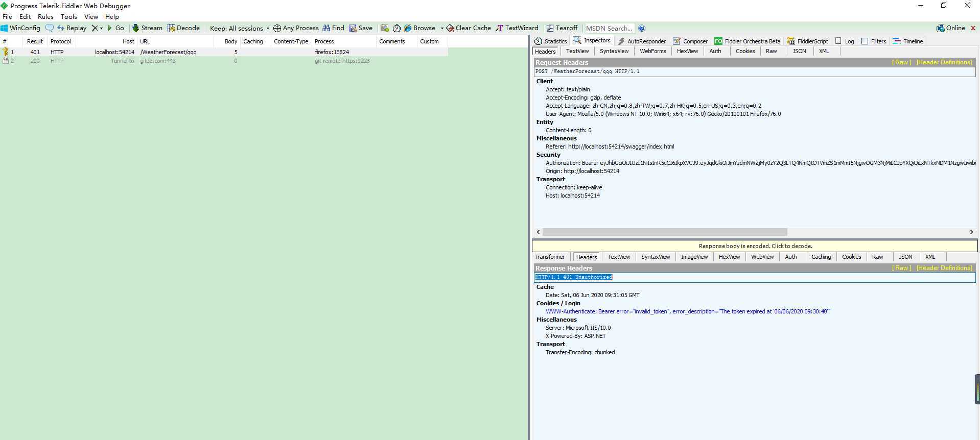Click the Tearoff toolbar button
This screenshot has width=980, height=440.
562,28
